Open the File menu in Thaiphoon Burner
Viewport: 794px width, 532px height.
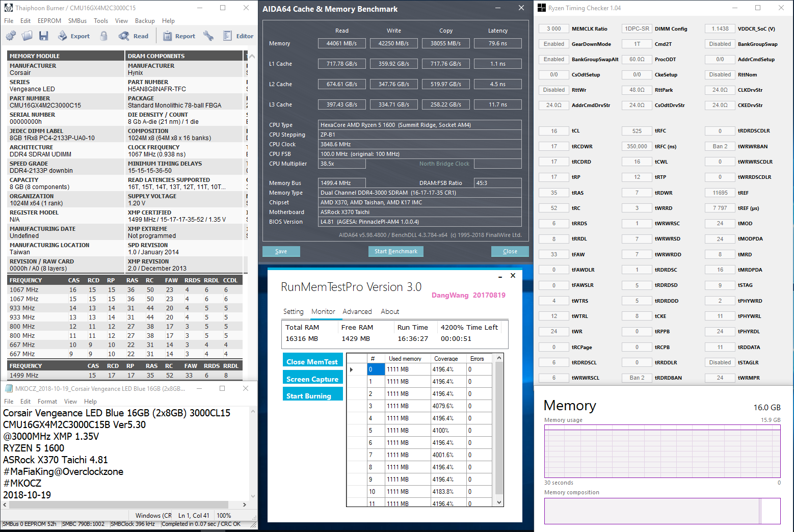pyautogui.click(x=9, y=21)
